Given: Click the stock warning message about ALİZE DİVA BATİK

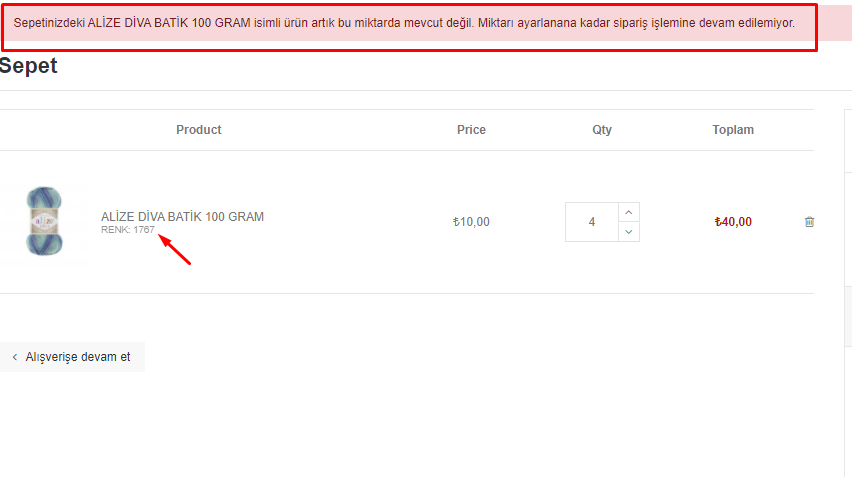Looking at the screenshot, I should (x=404, y=23).
